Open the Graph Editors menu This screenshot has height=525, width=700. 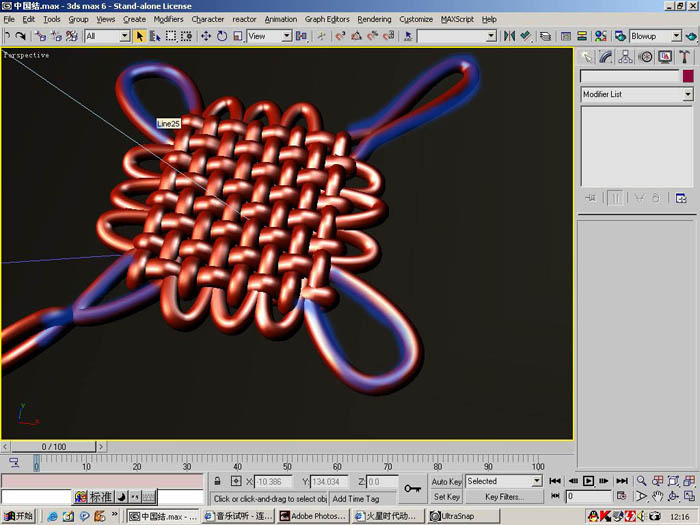pyautogui.click(x=327, y=19)
